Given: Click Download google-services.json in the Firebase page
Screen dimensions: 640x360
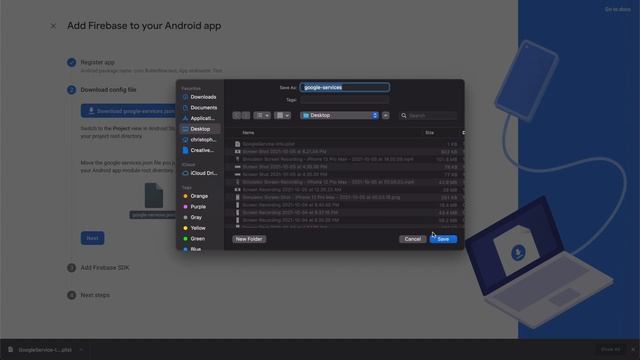Looking at the screenshot, I should pyautogui.click(x=129, y=111).
